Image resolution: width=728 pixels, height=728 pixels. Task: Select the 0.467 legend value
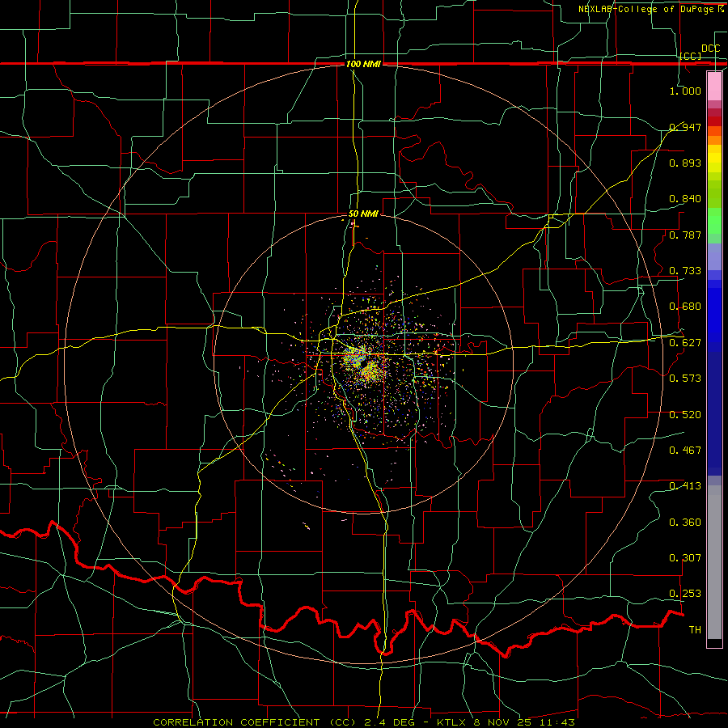tap(685, 451)
